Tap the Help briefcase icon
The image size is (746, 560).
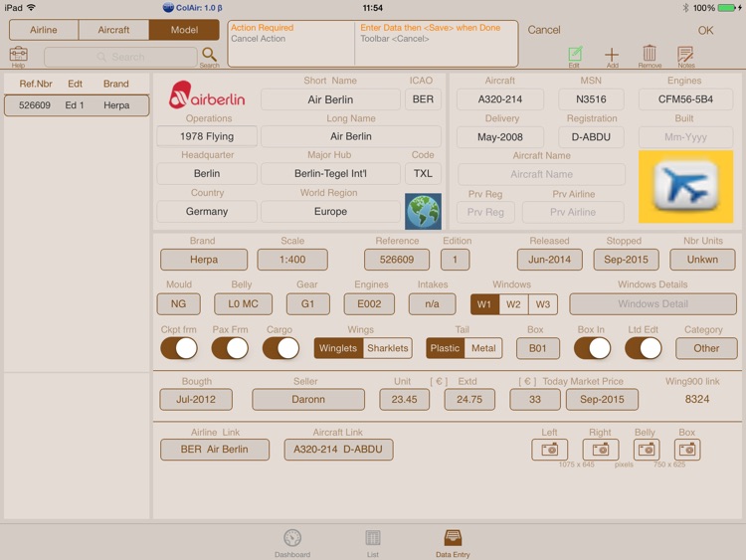tap(19, 54)
